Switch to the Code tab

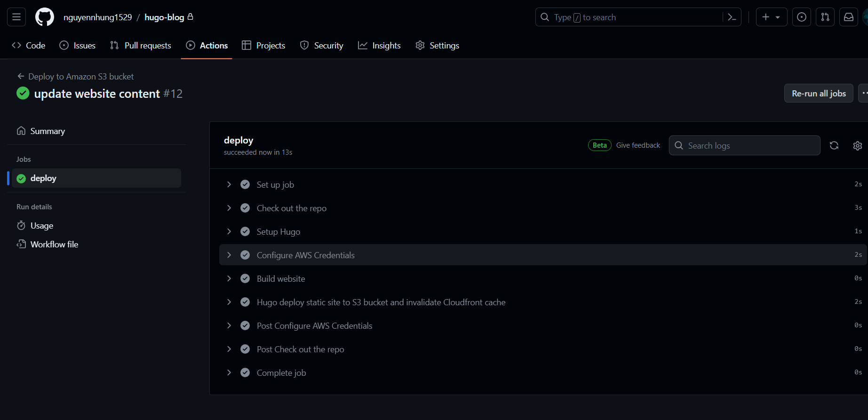click(29, 45)
